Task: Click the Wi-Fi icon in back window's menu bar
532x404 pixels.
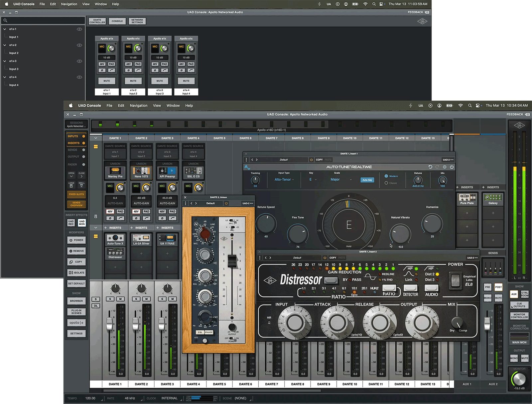Action: click(365, 4)
